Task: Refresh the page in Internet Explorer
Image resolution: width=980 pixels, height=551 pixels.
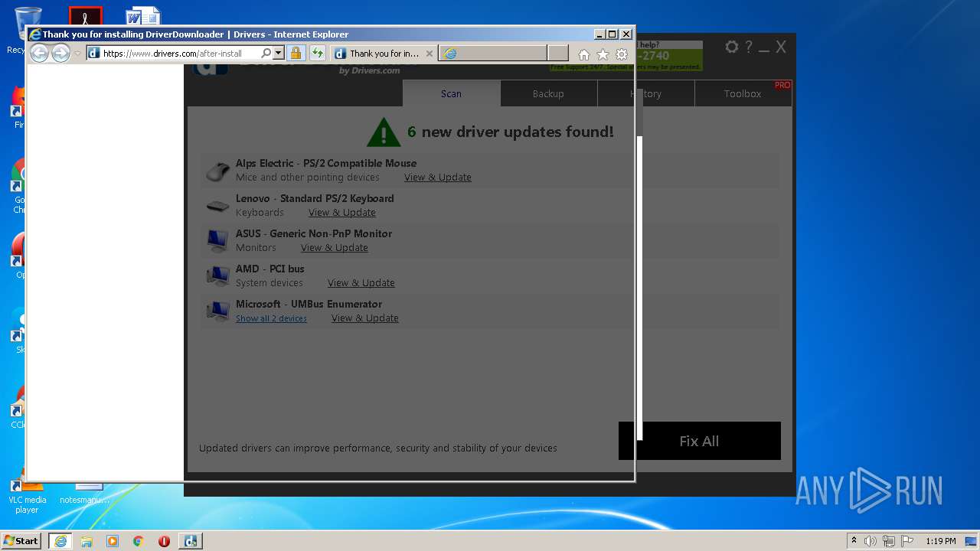Action: tap(318, 54)
